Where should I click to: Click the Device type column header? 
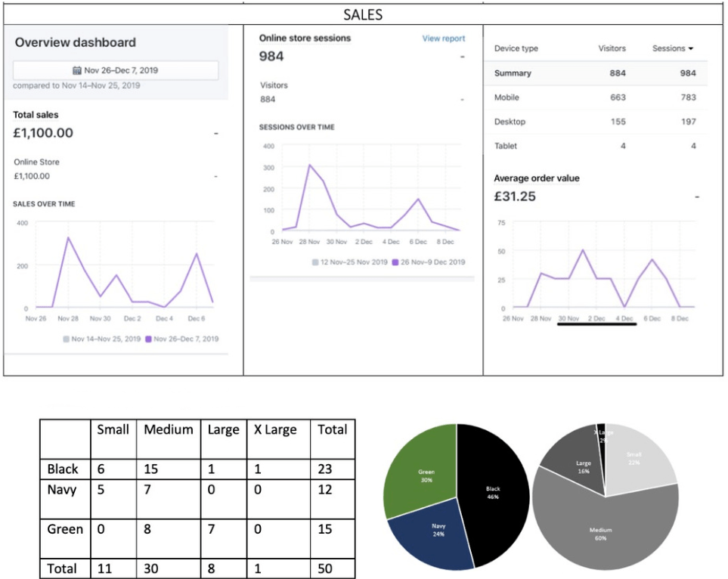(x=516, y=48)
